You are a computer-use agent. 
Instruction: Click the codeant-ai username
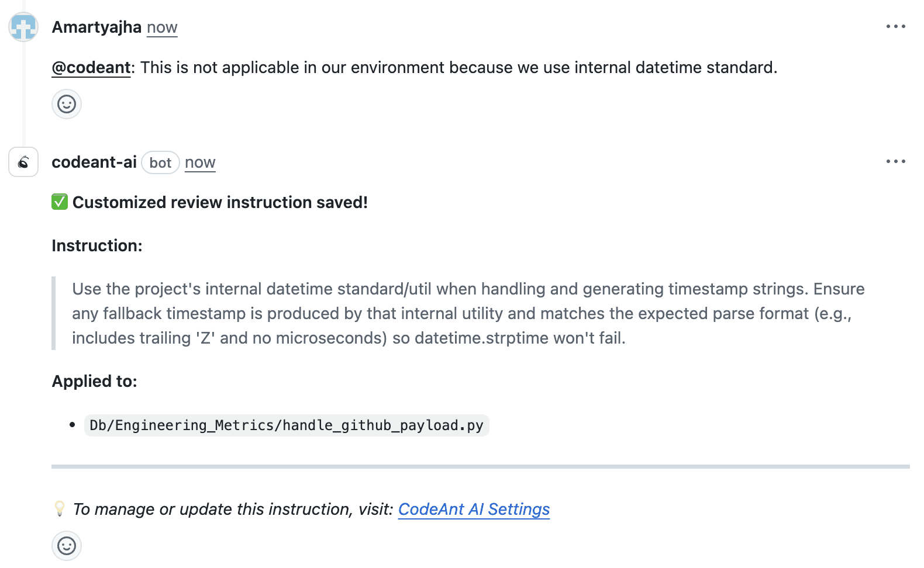[94, 162]
